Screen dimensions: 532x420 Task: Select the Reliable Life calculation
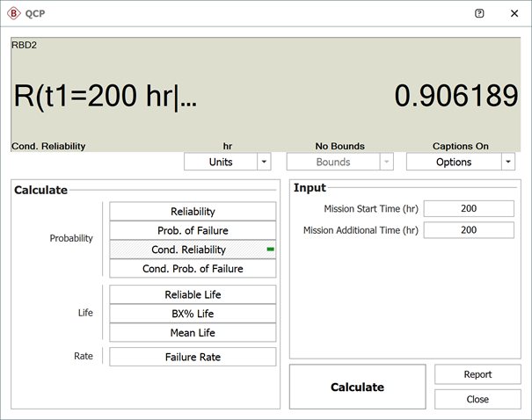click(193, 294)
